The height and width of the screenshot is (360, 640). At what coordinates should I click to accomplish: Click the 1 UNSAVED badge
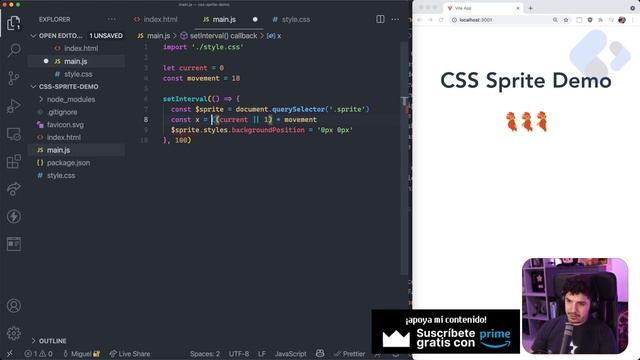click(x=106, y=36)
